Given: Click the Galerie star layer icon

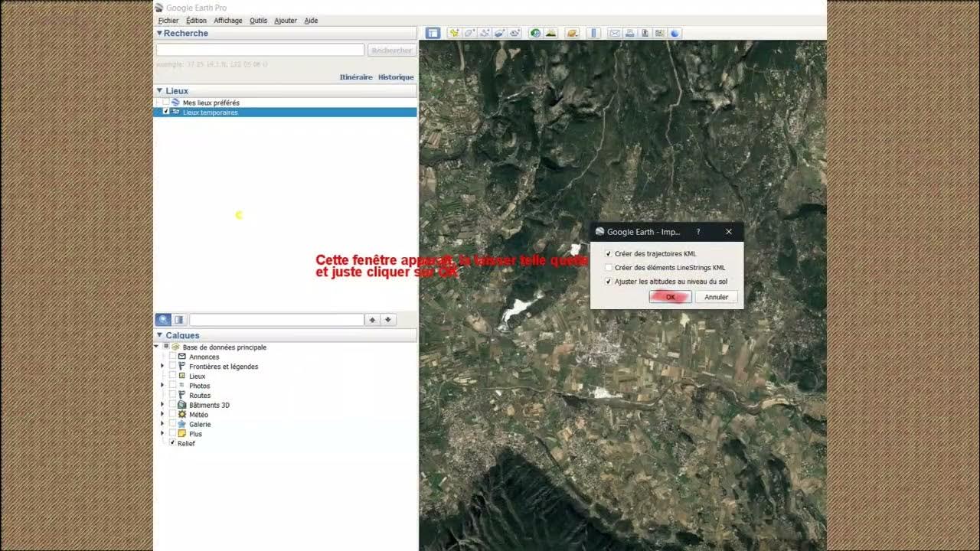Looking at the screenshot, I should pos(182,424).
